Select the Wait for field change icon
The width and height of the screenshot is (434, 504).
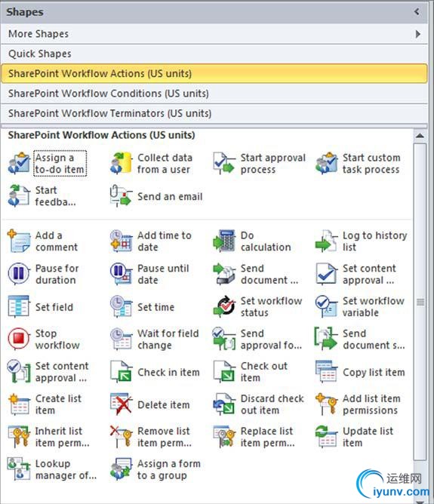coord(121,339)
